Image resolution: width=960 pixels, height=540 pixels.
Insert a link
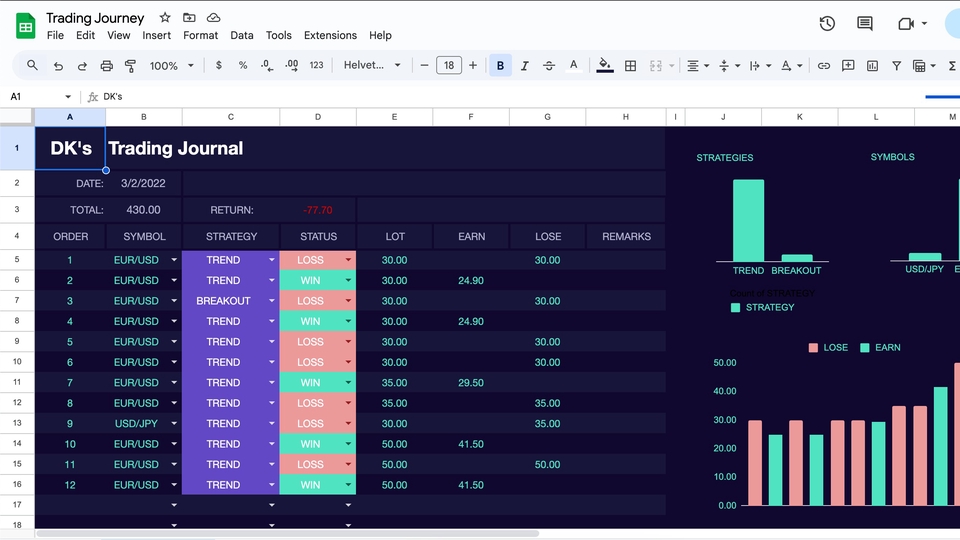[x=824, y=66]
